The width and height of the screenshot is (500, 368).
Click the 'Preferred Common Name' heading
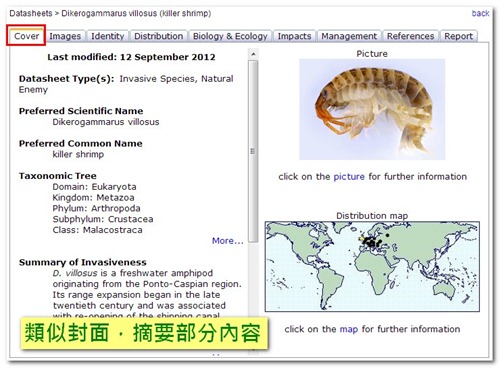(x=80, y=143)
